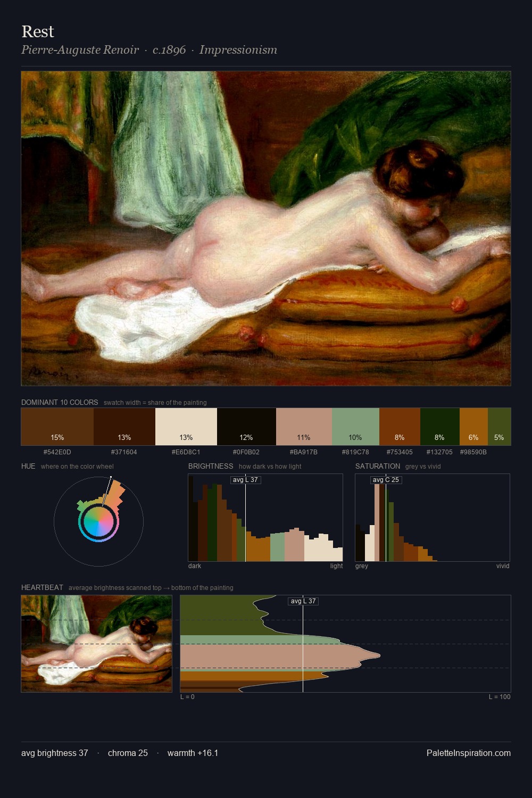This screenshot has width=532, height=798.
Task: Click the date c.1896
Action: tap(169, 49)
